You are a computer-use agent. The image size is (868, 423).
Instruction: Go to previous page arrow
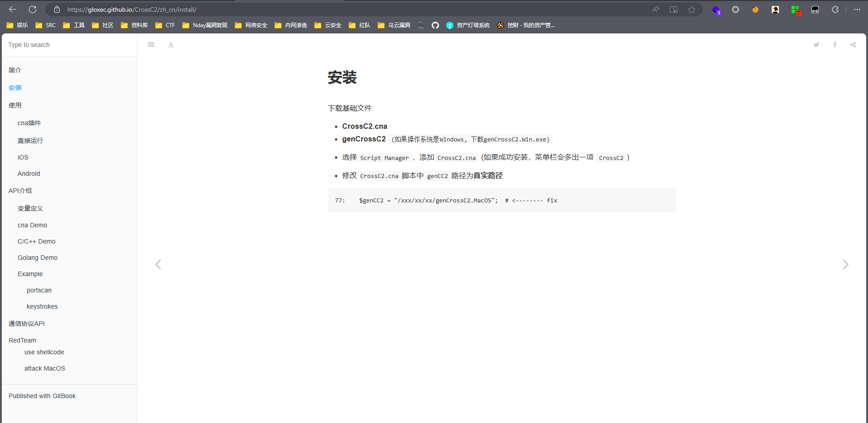tap(158, 264)
